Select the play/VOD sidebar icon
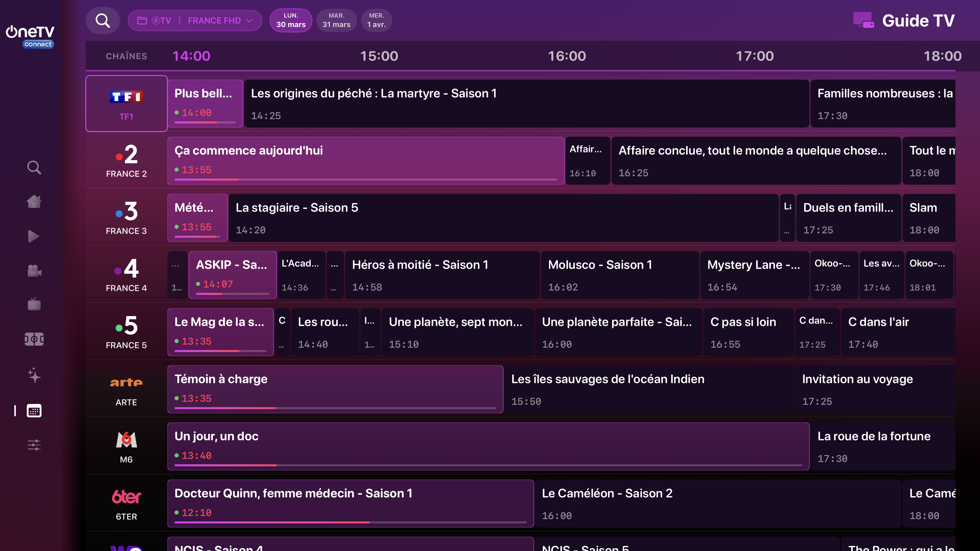 (x=34, y=236)
